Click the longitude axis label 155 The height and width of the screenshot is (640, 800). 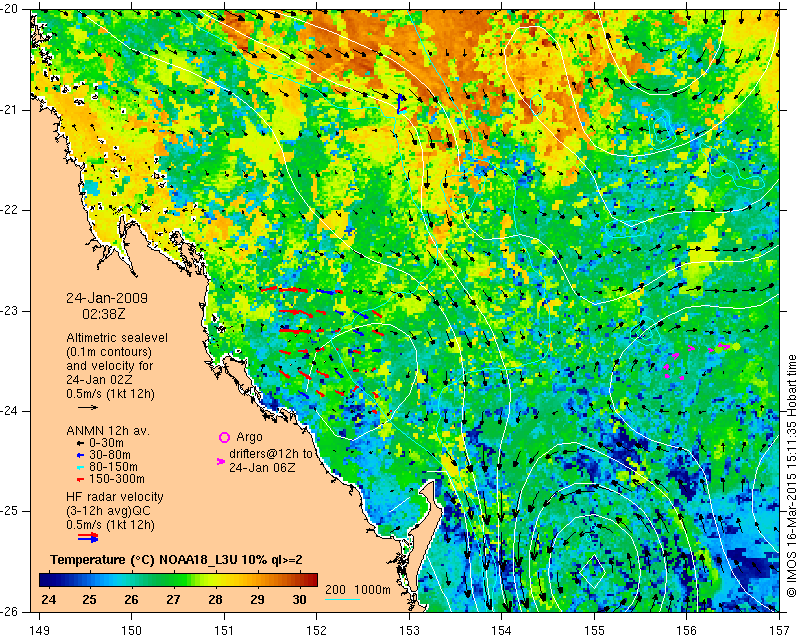pyautogui.click(x=594, y=631)
